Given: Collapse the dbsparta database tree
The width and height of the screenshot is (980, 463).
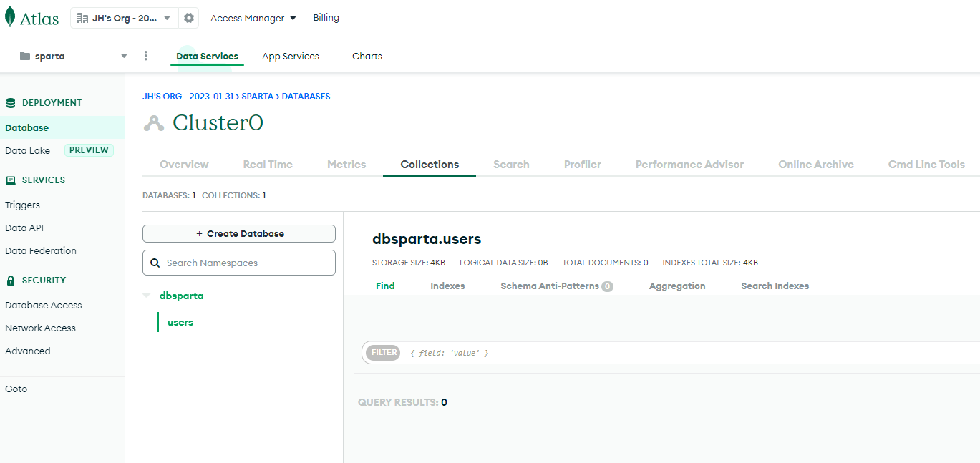Looking at the screenshot, I should point(147,296).
